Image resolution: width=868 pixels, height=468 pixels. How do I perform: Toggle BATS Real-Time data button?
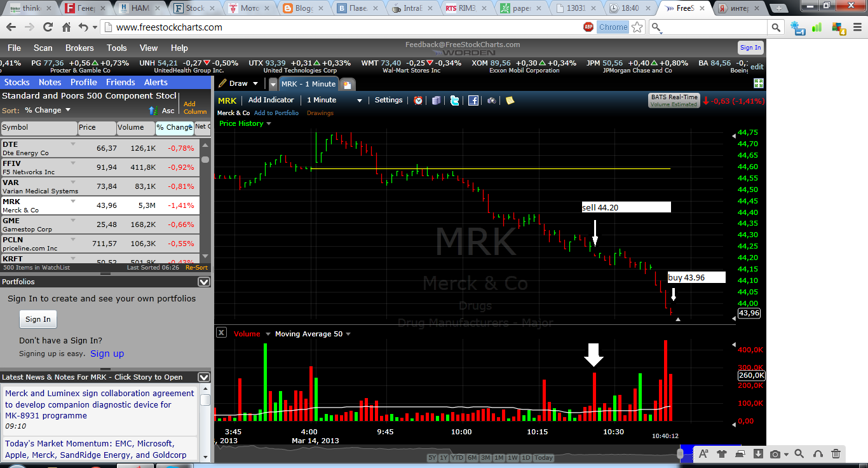(x=674, y=100)
